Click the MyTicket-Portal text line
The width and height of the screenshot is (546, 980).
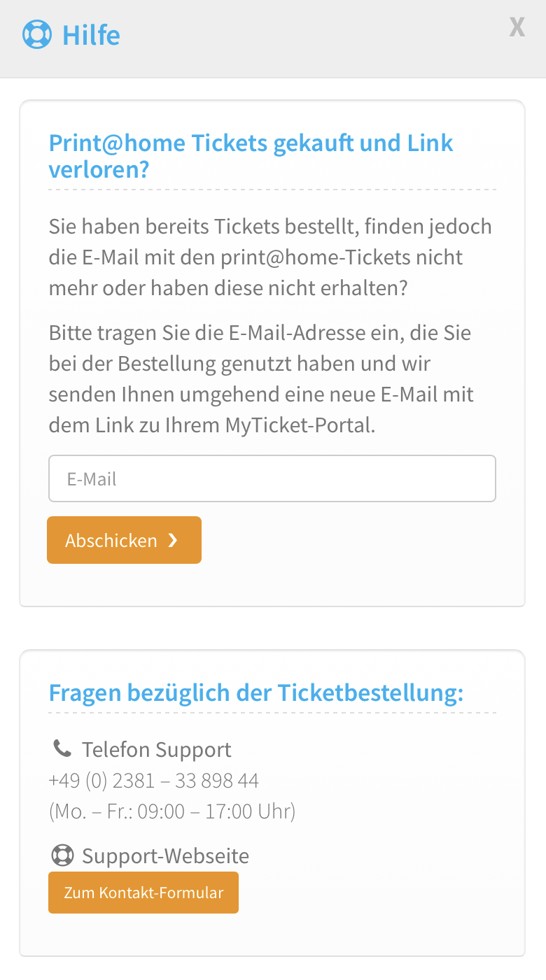click(212, 425)
